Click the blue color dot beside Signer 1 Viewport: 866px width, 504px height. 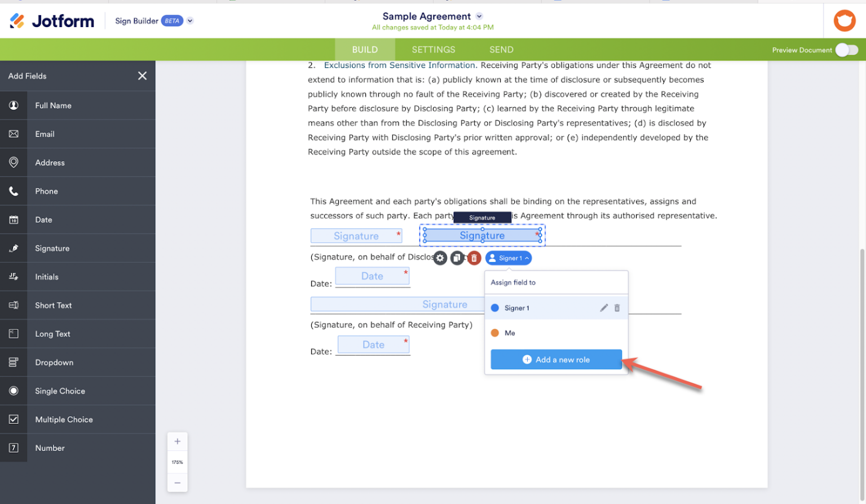[x=496, y=308]
